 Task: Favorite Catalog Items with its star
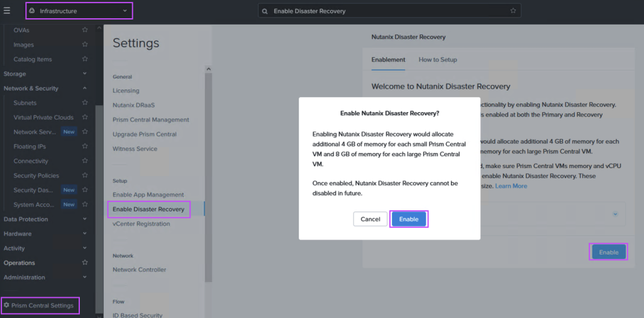[x=85, y=59]
